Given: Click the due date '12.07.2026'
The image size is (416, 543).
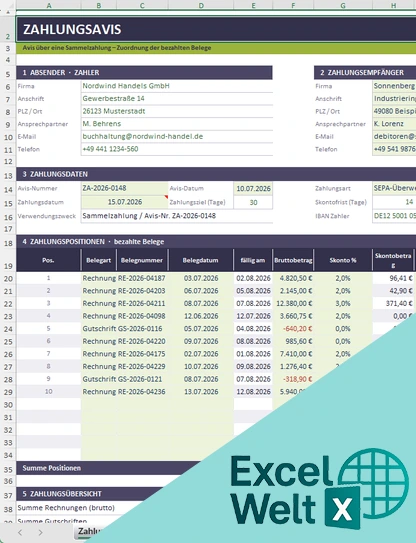Looking at the screenshot, I should click(253, 316).
